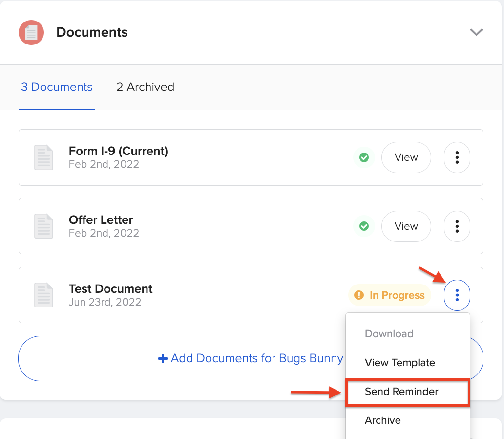Click View for the Form I-9 document
This screenshot has width=504, height=439.
406,157
